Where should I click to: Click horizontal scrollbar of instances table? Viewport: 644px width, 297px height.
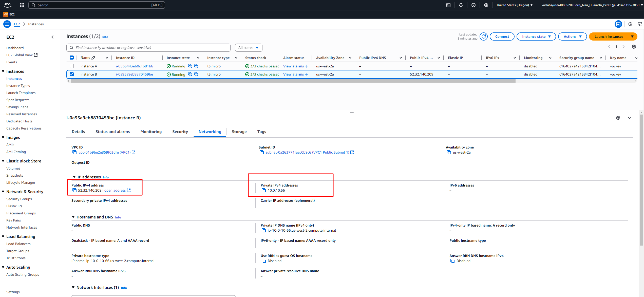coord(293,81)
